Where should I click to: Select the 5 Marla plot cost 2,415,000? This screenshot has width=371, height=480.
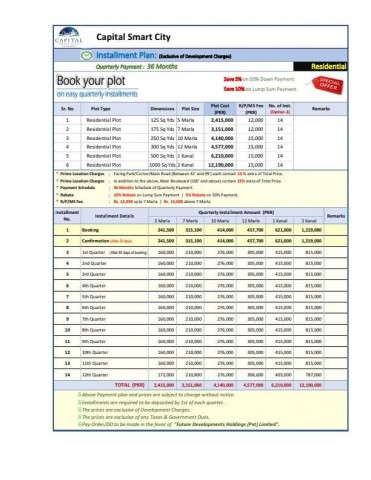[222, 120]
